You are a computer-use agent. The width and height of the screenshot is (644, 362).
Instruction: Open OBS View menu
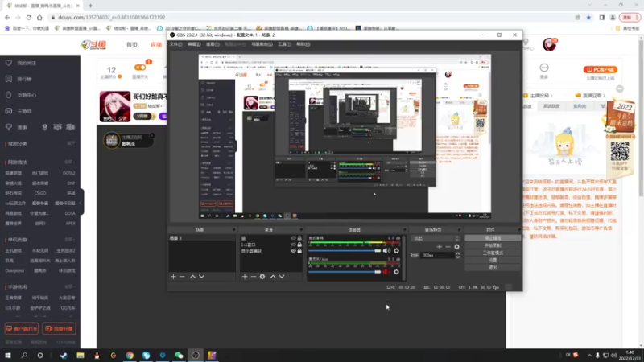213,44
